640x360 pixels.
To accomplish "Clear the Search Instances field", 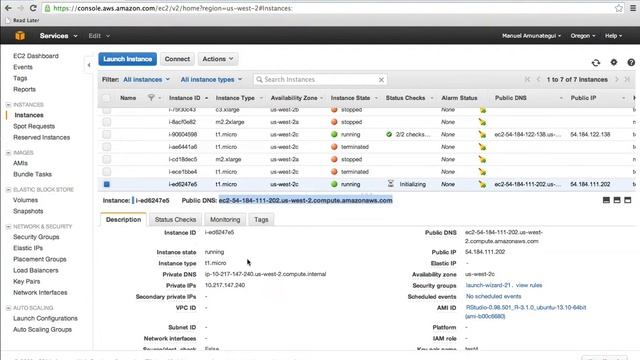I will coord(381,80).
